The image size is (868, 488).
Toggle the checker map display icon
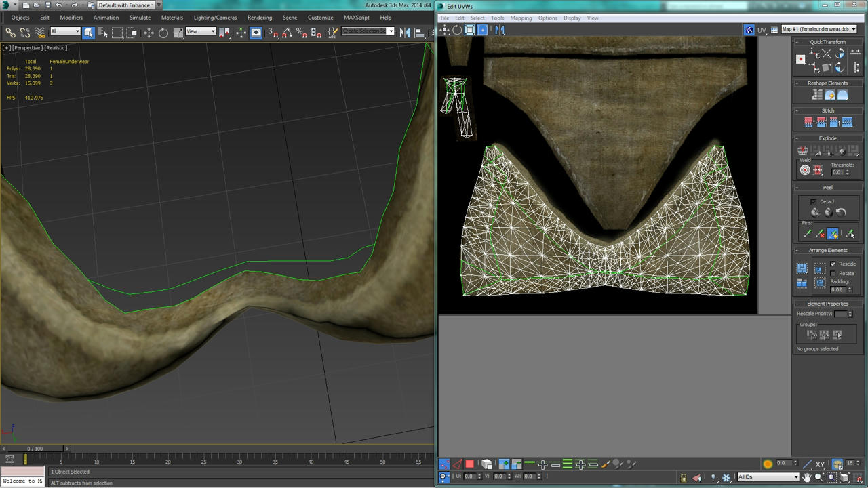pyautogui.click(x=749, y=30)
